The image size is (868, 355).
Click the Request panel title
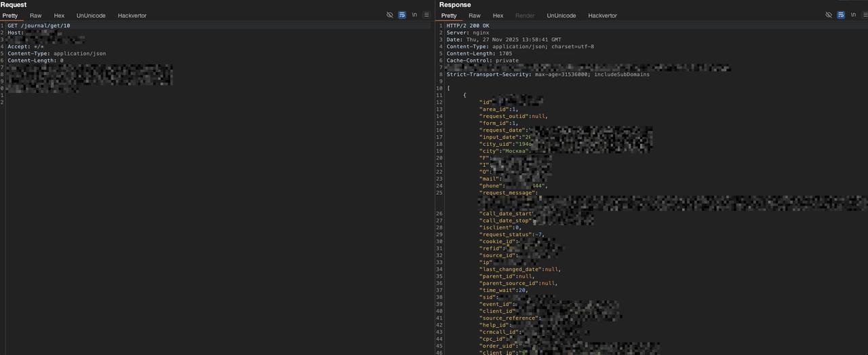coord(14,5)
